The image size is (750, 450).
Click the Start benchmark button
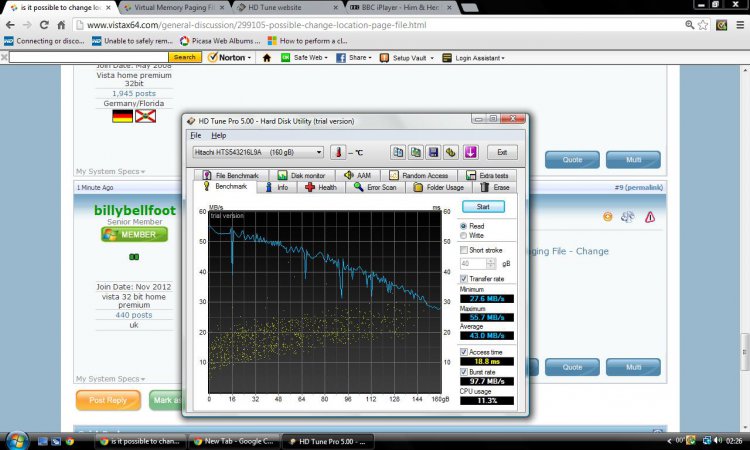483,207
